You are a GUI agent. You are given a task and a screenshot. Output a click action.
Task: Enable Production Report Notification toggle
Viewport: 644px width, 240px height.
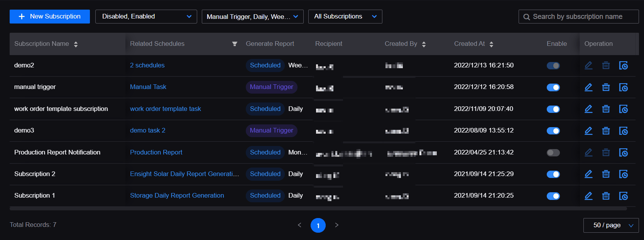point(553,153)
